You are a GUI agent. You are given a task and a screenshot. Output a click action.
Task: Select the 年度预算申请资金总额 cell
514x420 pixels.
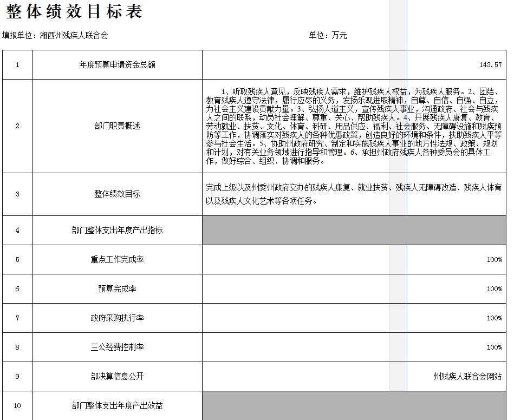pos(118,65)
